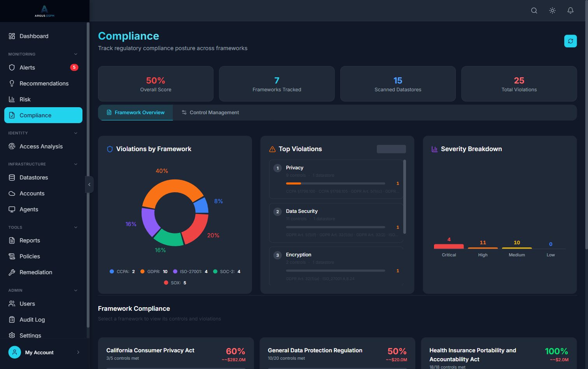Screen dimensions: 588x369
Task: Open the Privacy violation item
Action: (x=336, y=179)
